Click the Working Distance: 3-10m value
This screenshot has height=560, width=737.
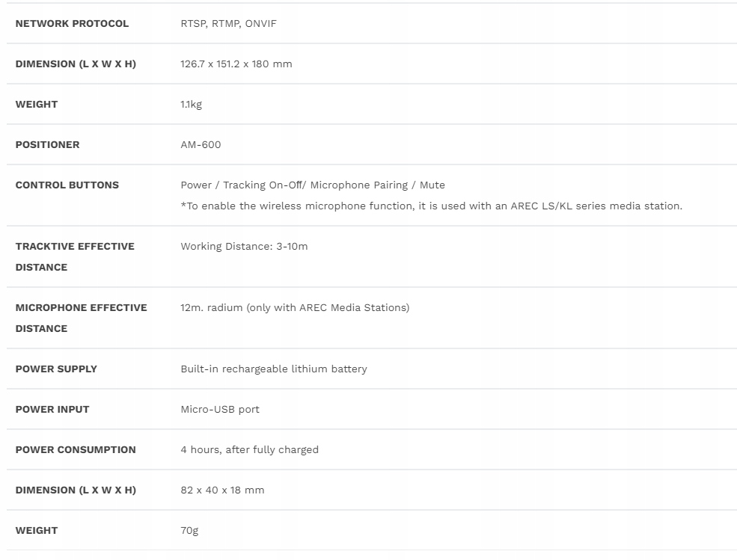244,246
